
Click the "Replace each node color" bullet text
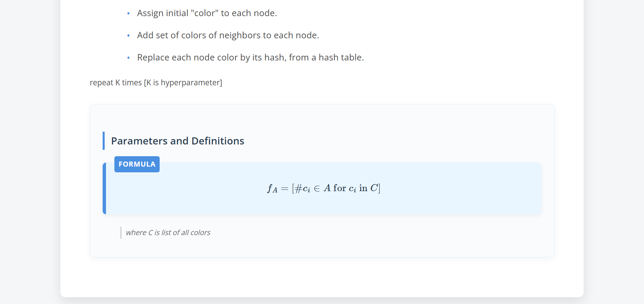(x=250, y=57)
